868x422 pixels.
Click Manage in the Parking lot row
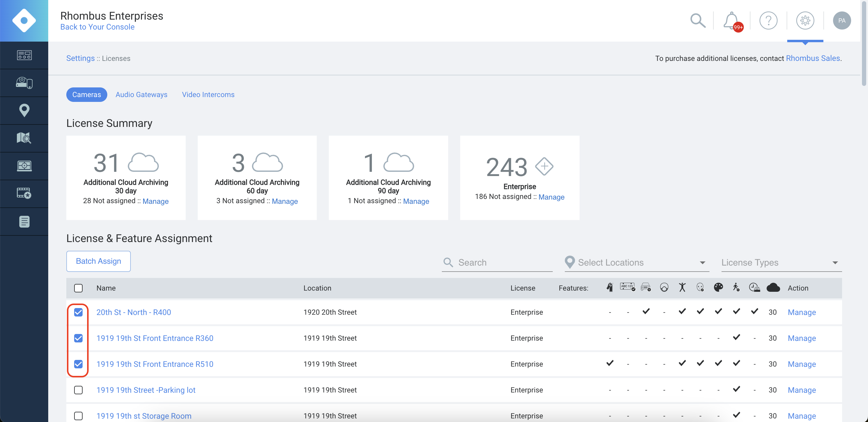[802, 390]
